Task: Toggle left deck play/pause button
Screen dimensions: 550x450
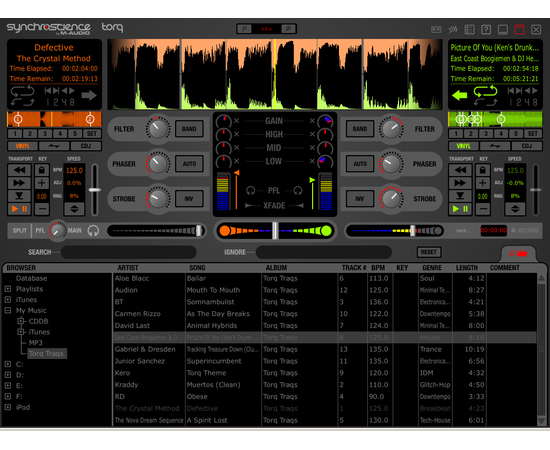Action: (x=19, y=209)
